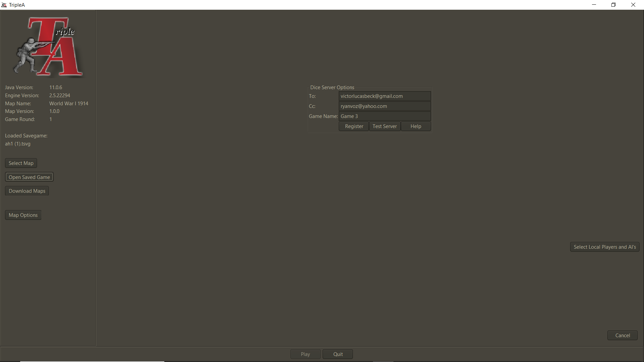Viewport: 644px width, 362px height.
Task: Click Play to start the game
Action: click(305, 354)
